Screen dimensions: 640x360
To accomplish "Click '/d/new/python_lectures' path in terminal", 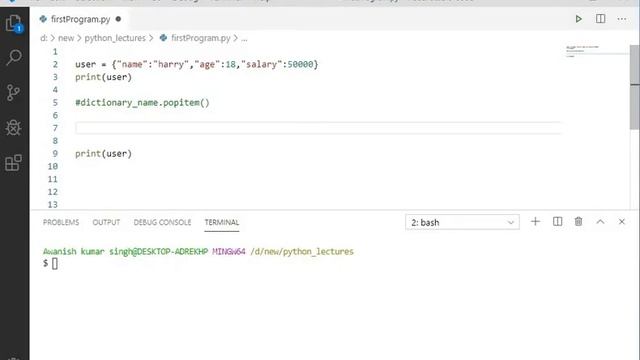I will (302, 251).
